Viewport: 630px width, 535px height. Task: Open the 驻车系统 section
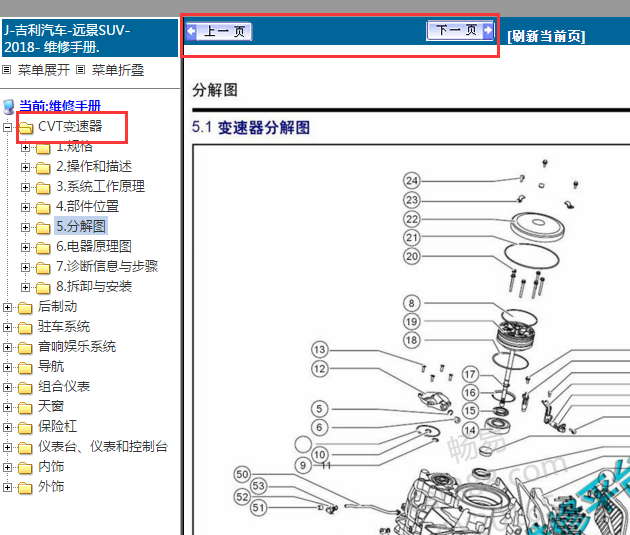tap(64, 326)
